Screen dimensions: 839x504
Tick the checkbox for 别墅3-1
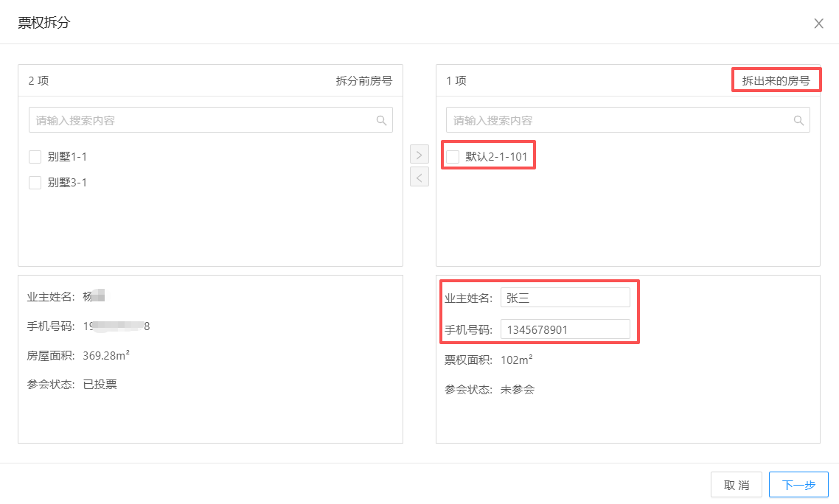coord(35,183)
